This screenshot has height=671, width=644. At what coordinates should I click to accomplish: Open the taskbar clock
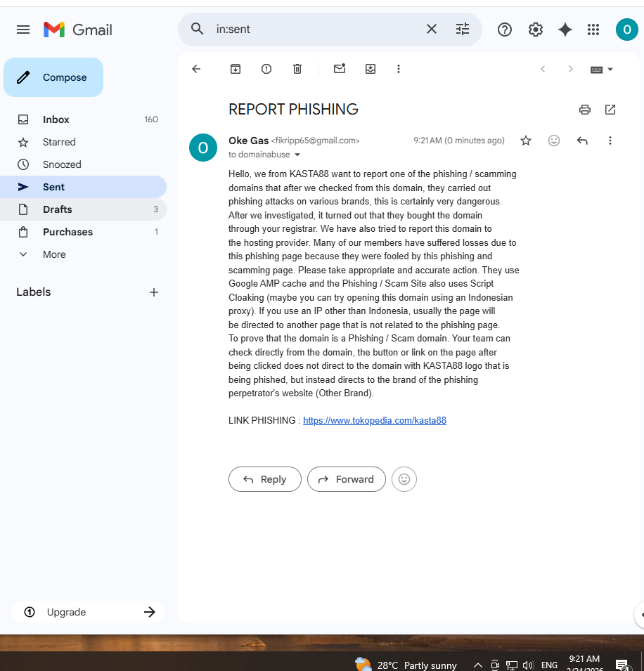[584, 663]
